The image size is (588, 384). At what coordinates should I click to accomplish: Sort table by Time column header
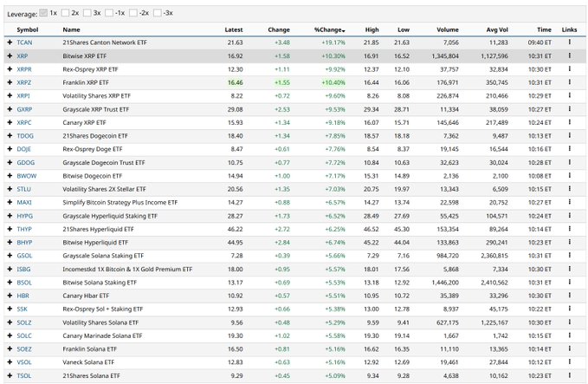pyautogui.click(x=544, y=29)
